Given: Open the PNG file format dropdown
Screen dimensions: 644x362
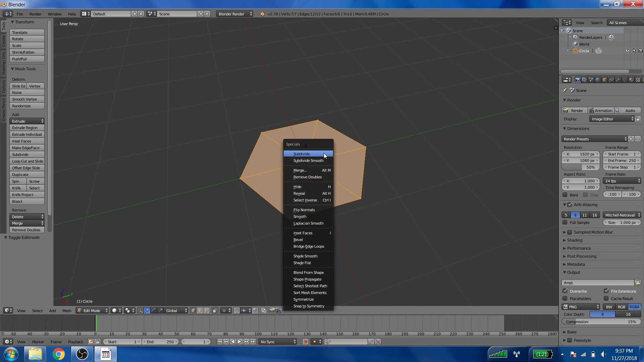Looking at the screenshot, I should point(581,307).
